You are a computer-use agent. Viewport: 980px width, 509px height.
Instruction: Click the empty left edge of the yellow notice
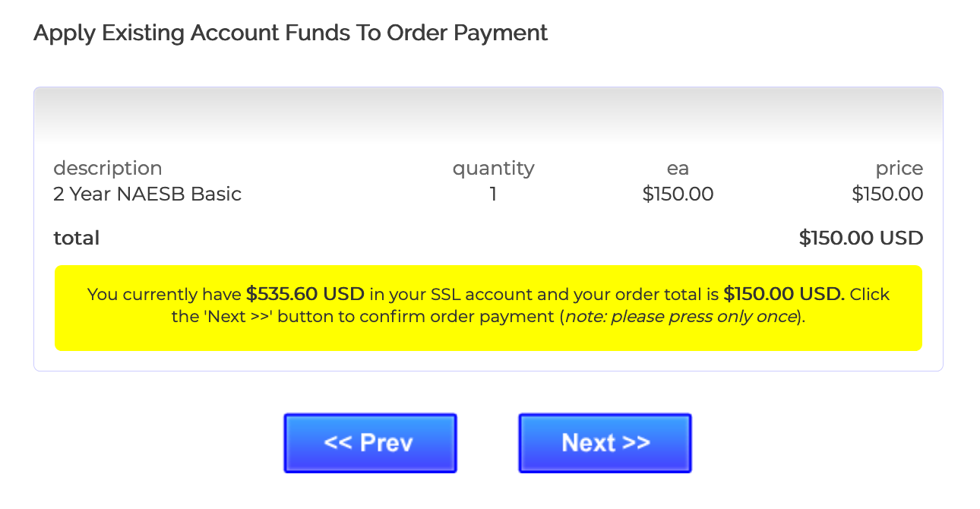[x=68, y=308]
